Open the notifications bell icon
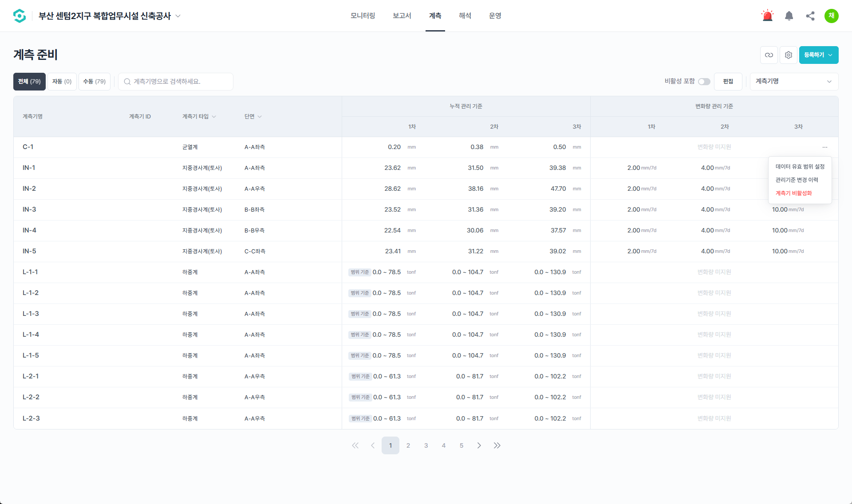Screen dimensions: 852x504 pyautogui.click(x=789, y=16)
